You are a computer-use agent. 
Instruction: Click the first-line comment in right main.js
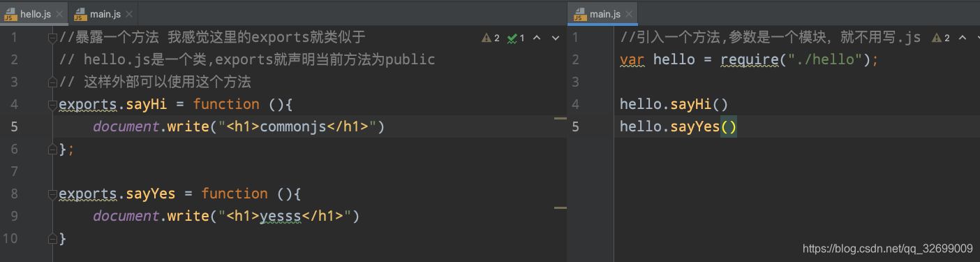(x=771, y=38)
